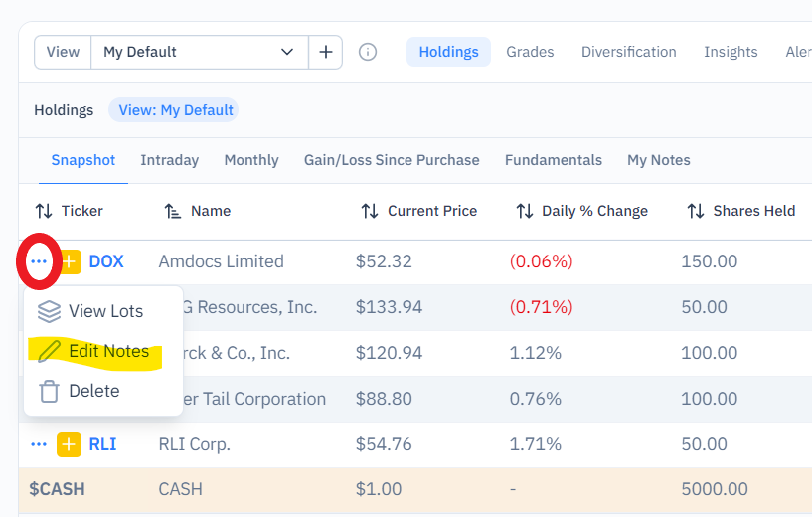Image resolution: width=812 pixels, height=517 pixels.
Task: Sort by Ticker column arrows
Action: click(44, 211)
